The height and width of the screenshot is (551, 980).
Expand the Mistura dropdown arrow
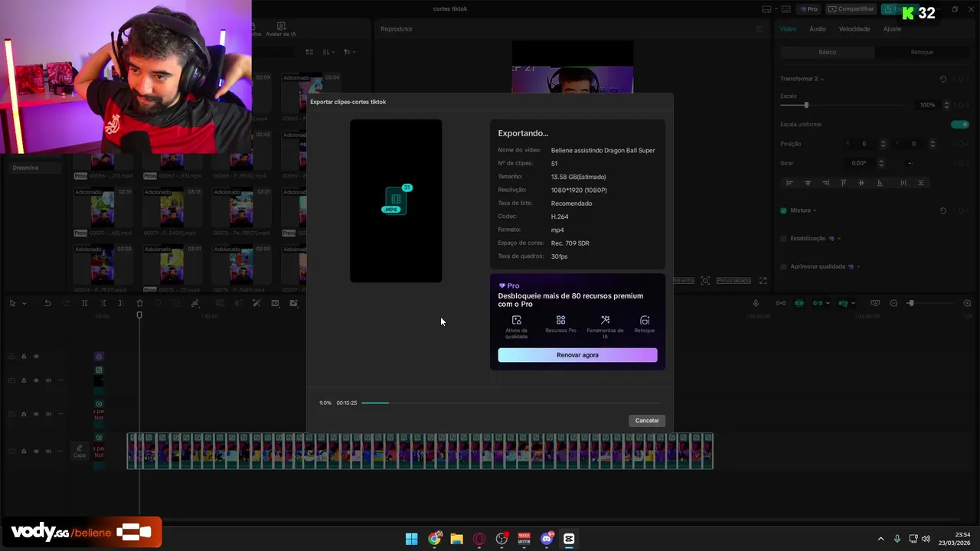(x=815, y=210)
